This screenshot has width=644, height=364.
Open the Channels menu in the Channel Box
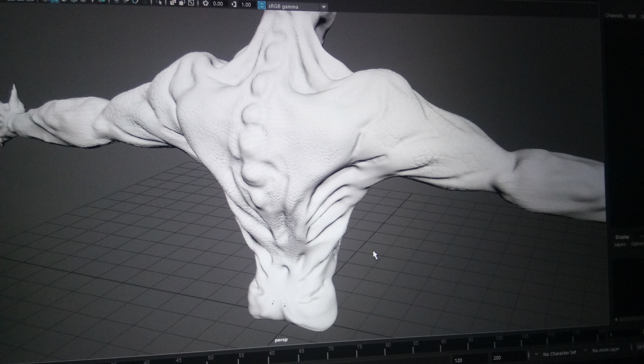(614, 16)
